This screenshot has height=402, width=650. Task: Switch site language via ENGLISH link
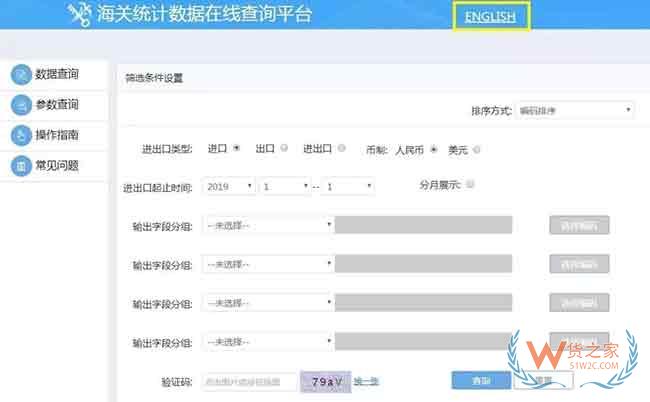tap(490, 17)
